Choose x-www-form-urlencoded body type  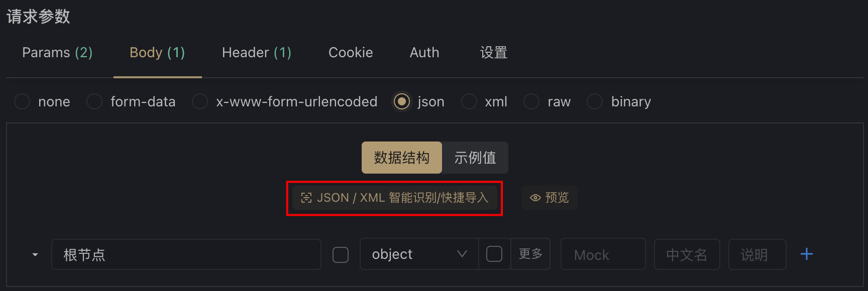click(x=200, y=102)
